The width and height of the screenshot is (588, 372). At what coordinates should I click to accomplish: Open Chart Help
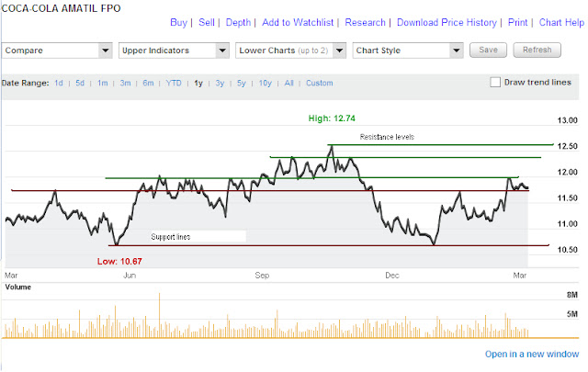pos(561,23)
